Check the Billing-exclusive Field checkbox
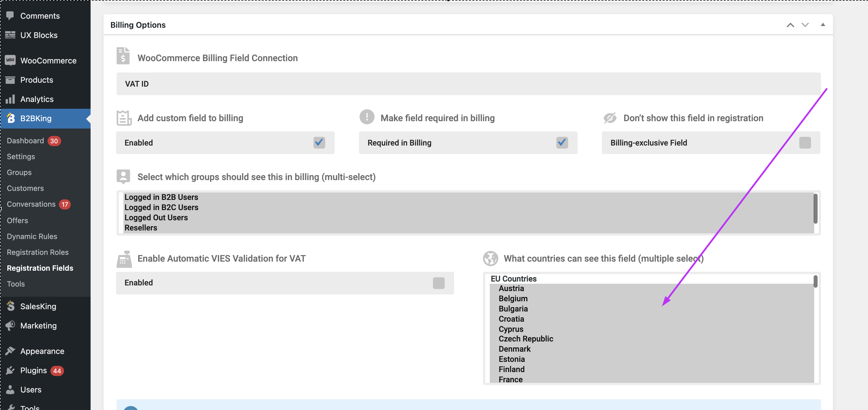Viewport: 868px width, 410px height. [x=805, y=142]
